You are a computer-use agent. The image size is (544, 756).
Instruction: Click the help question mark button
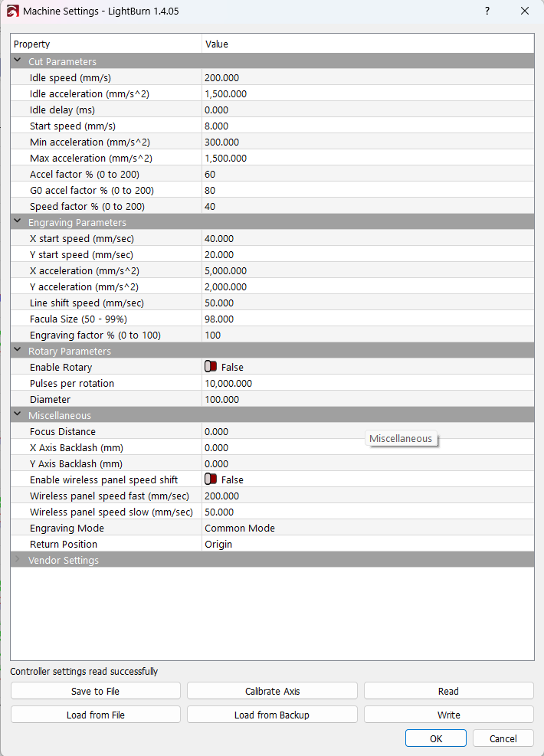(487, 11)
